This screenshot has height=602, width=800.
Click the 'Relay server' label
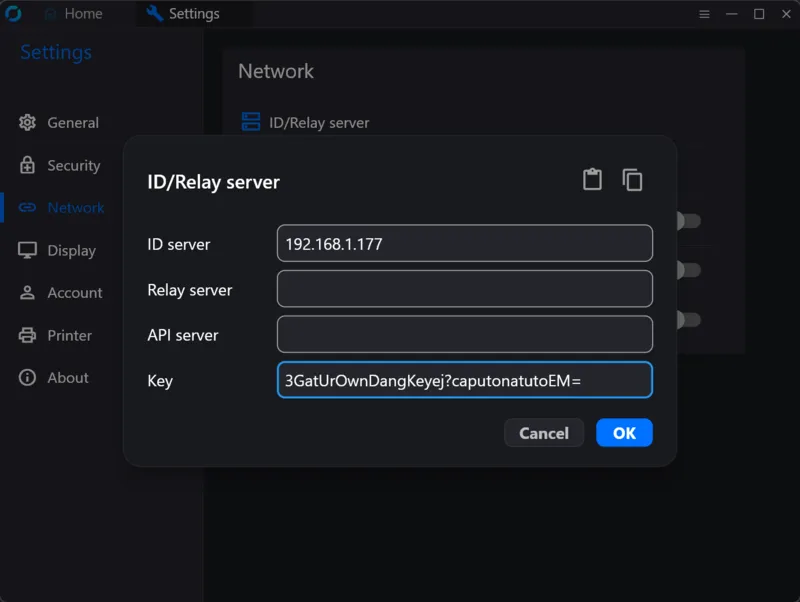click(190, 290)
